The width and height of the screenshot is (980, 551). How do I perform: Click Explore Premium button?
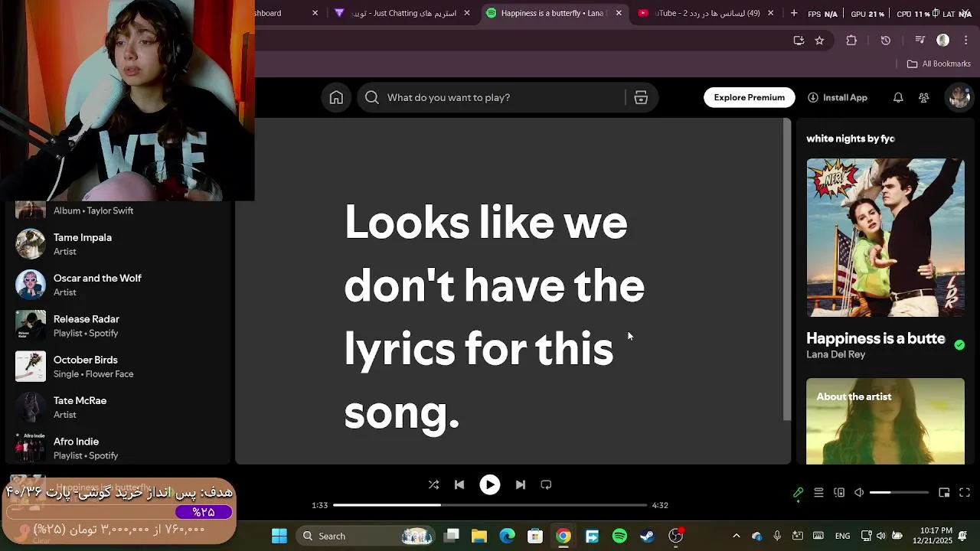(749, 97)
